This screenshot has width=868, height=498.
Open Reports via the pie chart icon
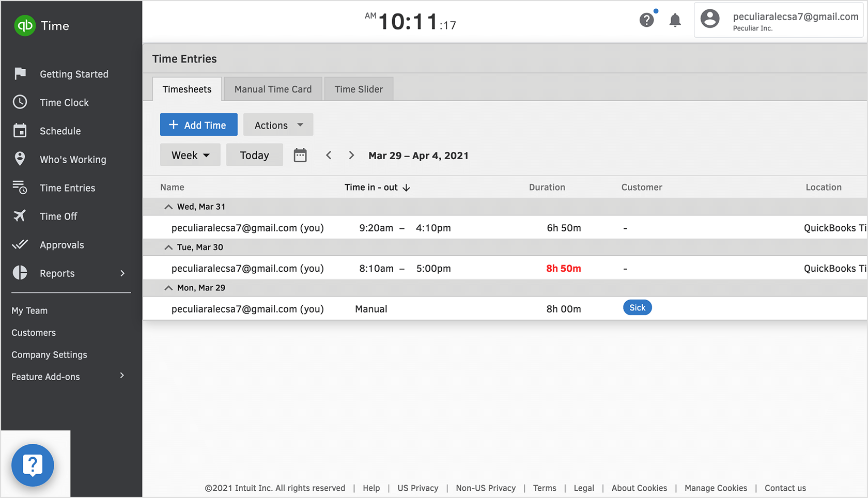[20, 273]
